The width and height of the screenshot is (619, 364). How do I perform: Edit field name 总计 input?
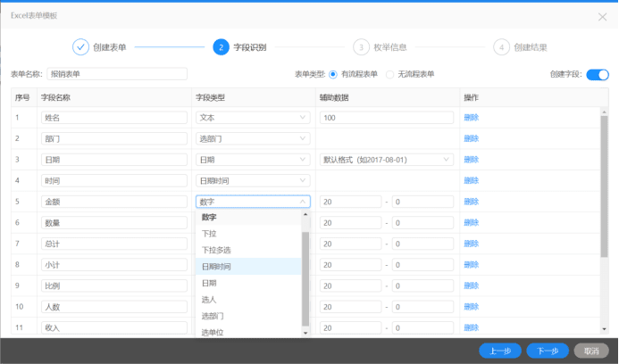[x=114, y=244]
